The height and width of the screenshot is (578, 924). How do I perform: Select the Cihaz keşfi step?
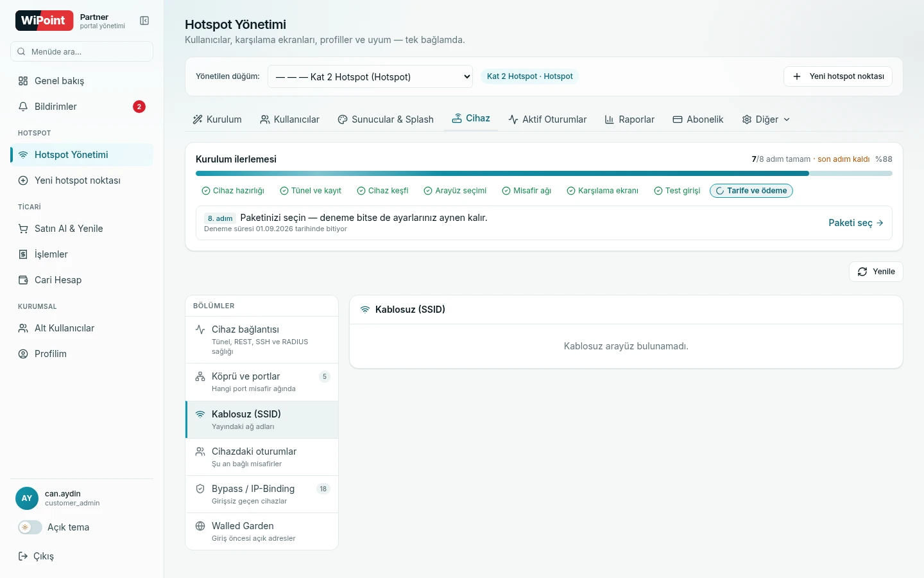(x=382, y=191)
